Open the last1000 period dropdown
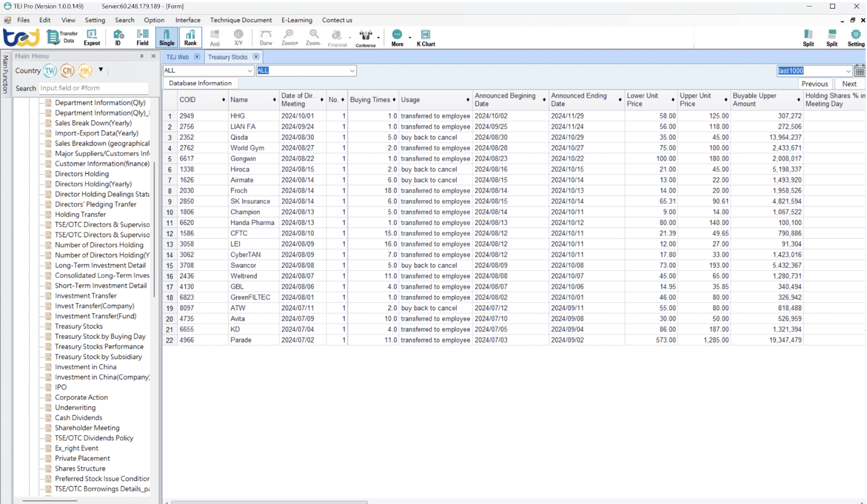 click(x=848, y=71)
